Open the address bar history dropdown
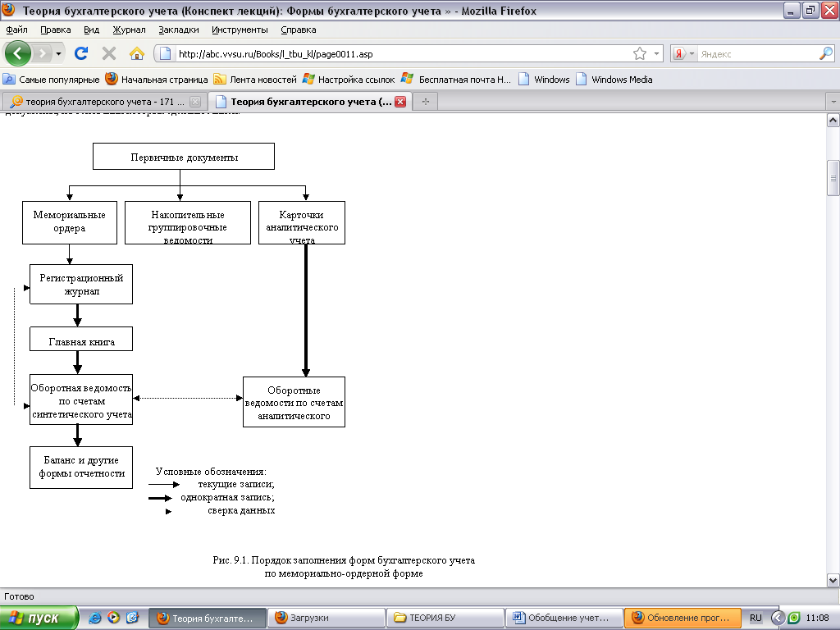840x630 pixels. (x=656, y=53)
